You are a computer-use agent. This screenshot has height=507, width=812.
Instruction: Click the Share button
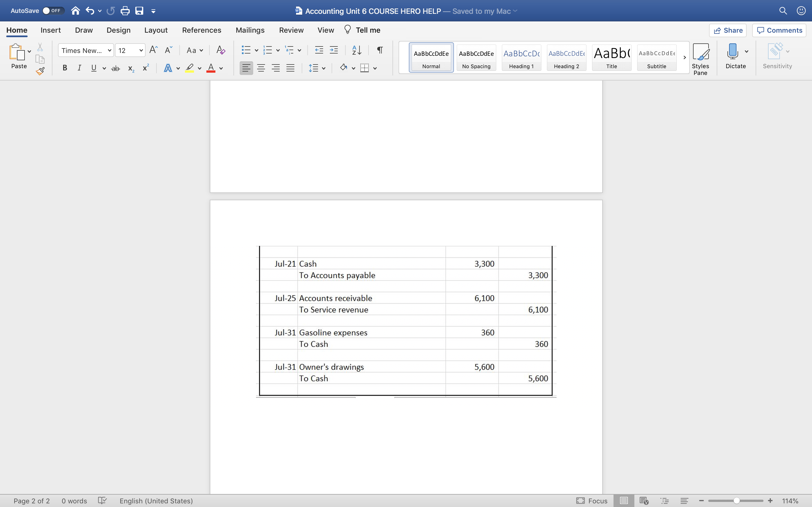point(728,30)
